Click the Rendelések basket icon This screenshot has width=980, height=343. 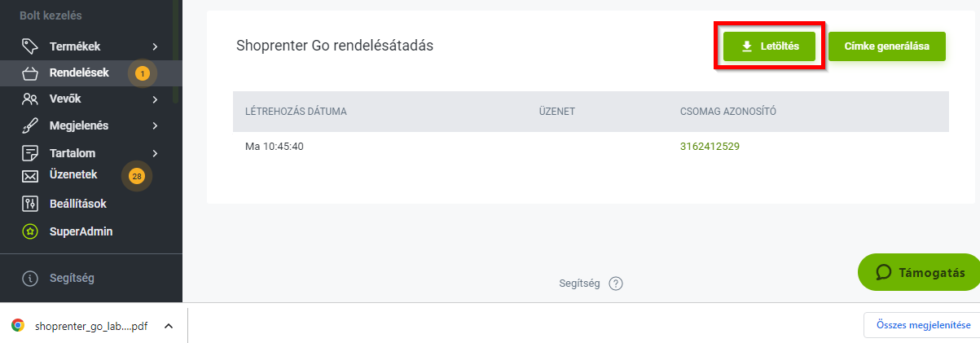(30, 73)
